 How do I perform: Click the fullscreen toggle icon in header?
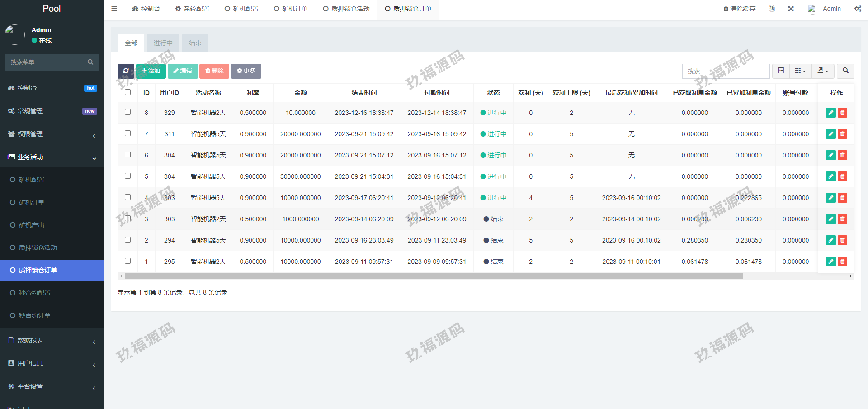pos(791,9)
